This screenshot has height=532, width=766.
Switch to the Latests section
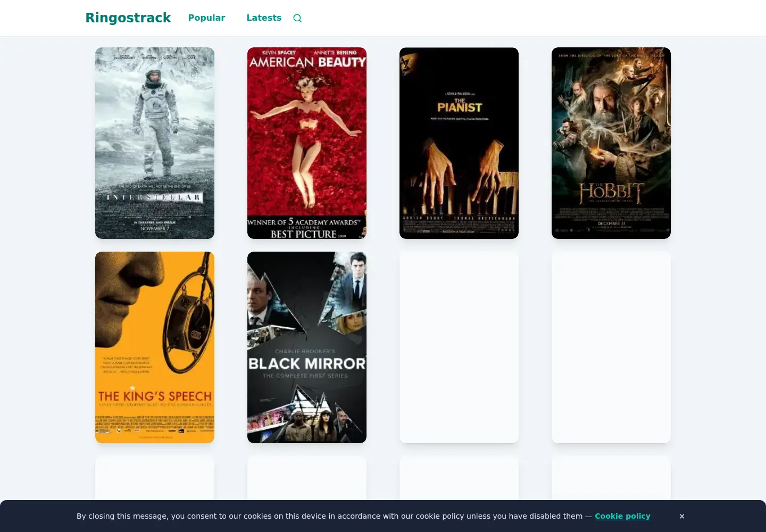[264, 18]
